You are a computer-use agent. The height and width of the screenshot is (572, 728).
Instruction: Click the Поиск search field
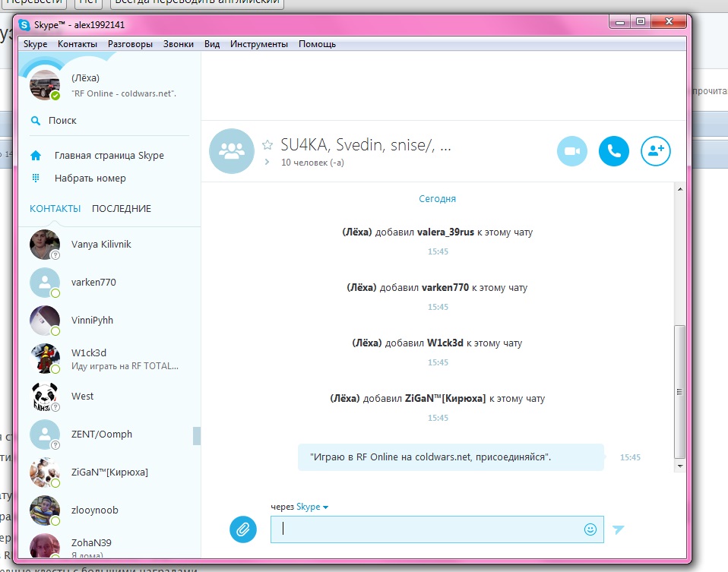coord(109,121)
